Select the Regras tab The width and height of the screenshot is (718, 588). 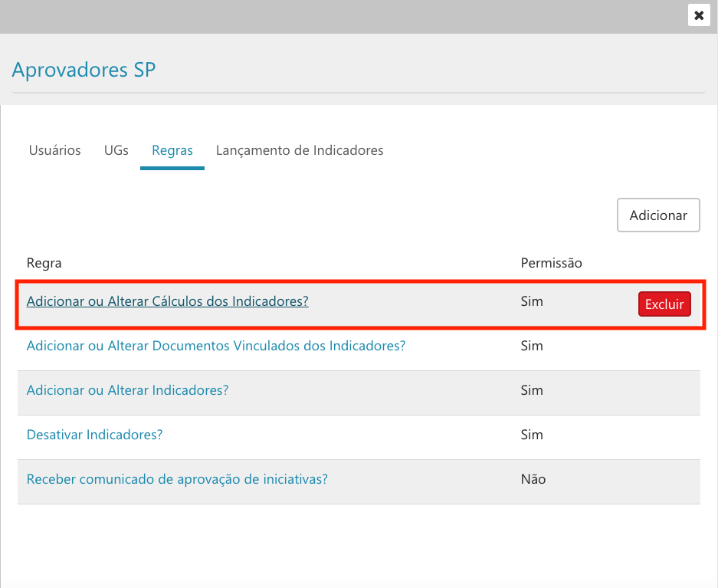[172, 150]
